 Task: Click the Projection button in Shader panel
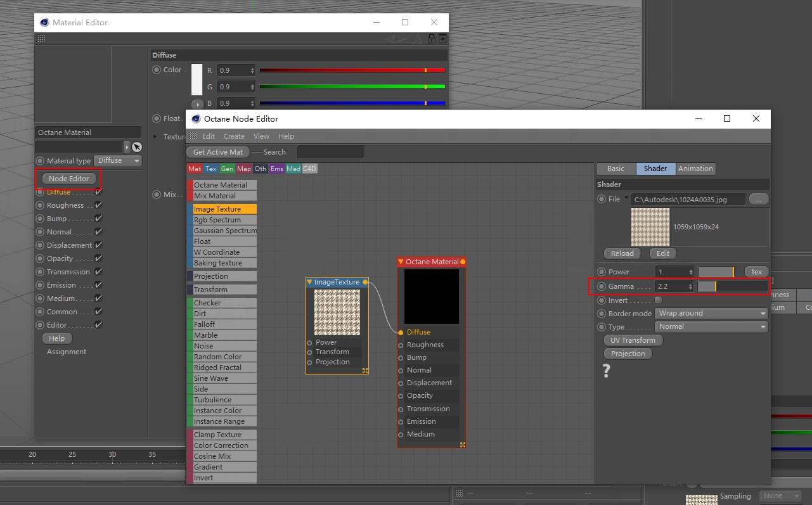pos(628,354)
